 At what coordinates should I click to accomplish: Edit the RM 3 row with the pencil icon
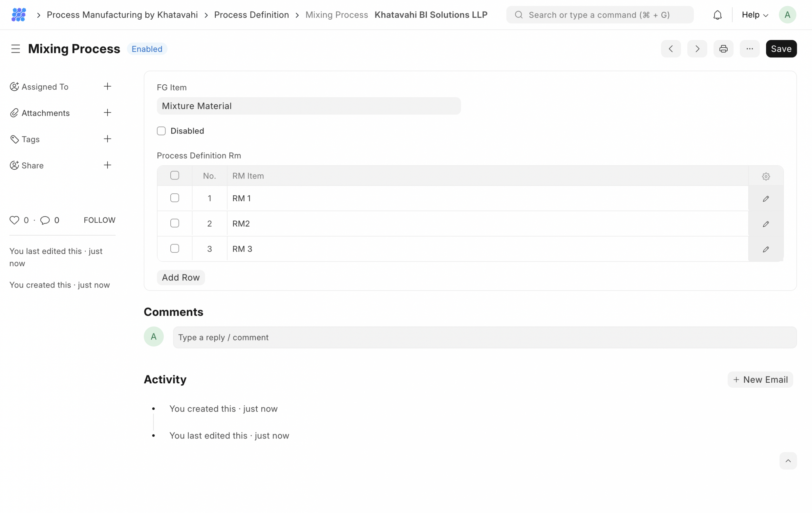tap(765, 250)
